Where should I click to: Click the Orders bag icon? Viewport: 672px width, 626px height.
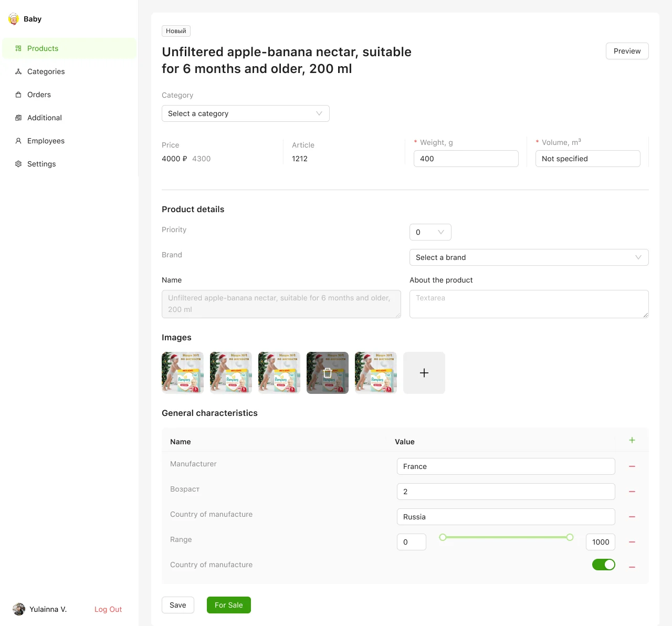click(18, 95)
